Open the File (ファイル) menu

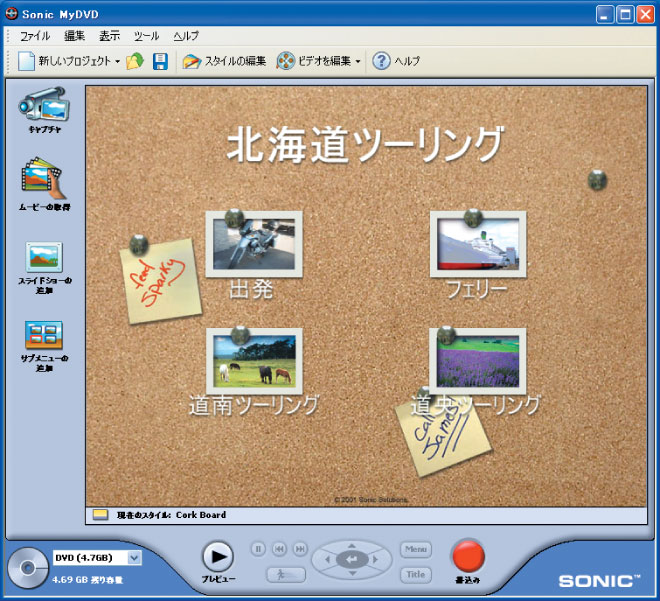tap(35, 35)
